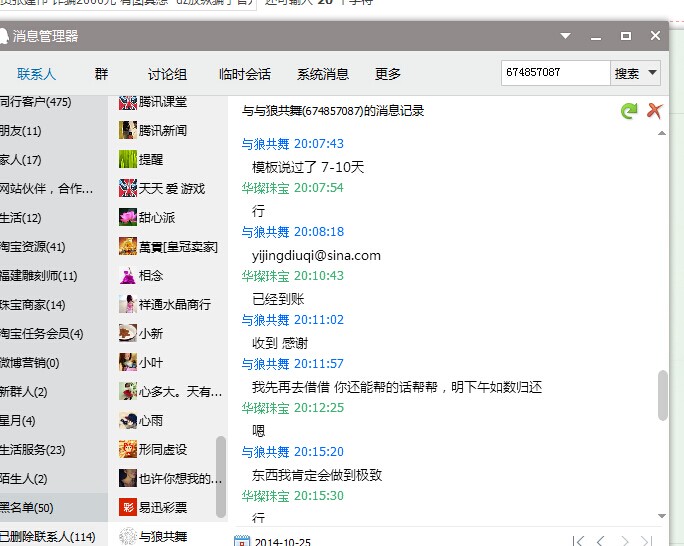Switch to the 临时会话 tab
The image size is (684, 546).
[245, 74]
